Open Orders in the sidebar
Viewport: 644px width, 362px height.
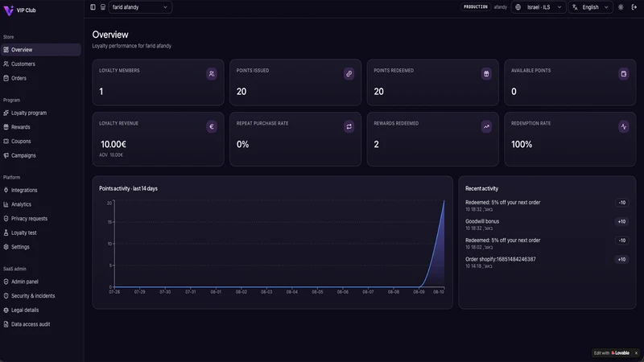[41, 78]
